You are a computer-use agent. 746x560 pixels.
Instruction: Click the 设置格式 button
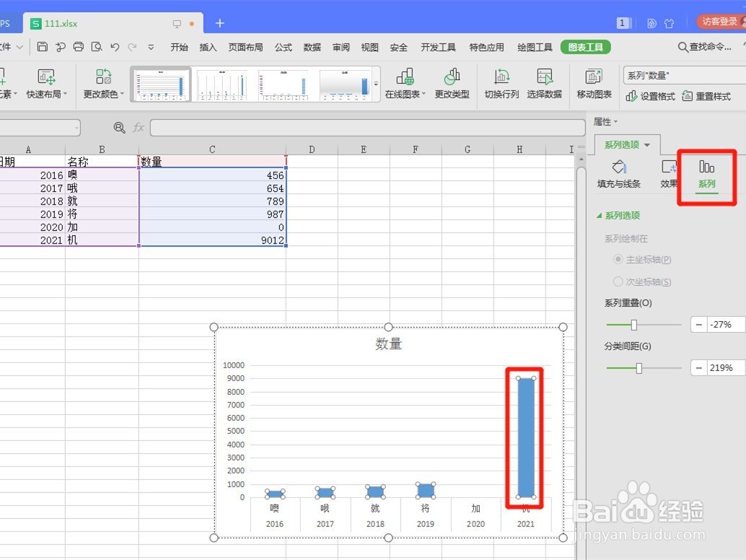[651, 96]
